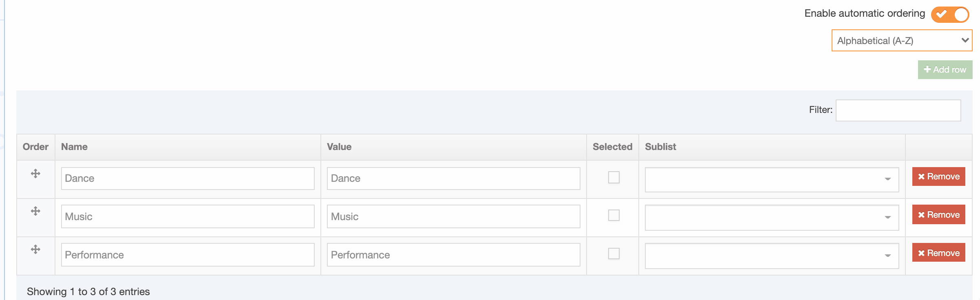This screenshot has width=980, height=300.
Task: Sort table by Name column header
Action: point(74,147)
